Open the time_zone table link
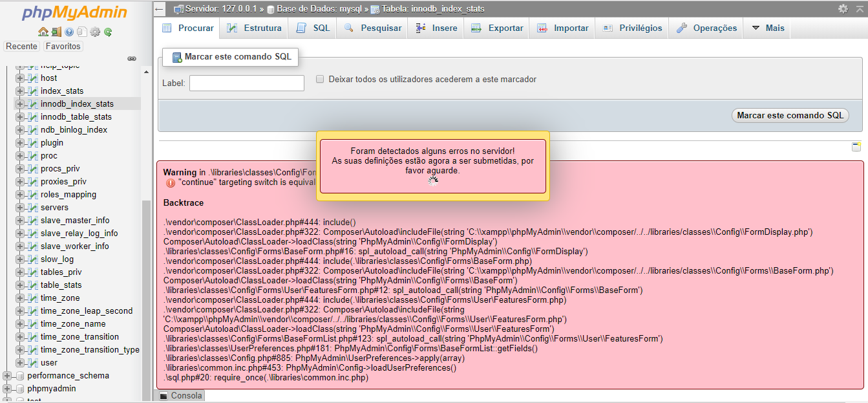This screenshot has width=868, height=403. 60,298
